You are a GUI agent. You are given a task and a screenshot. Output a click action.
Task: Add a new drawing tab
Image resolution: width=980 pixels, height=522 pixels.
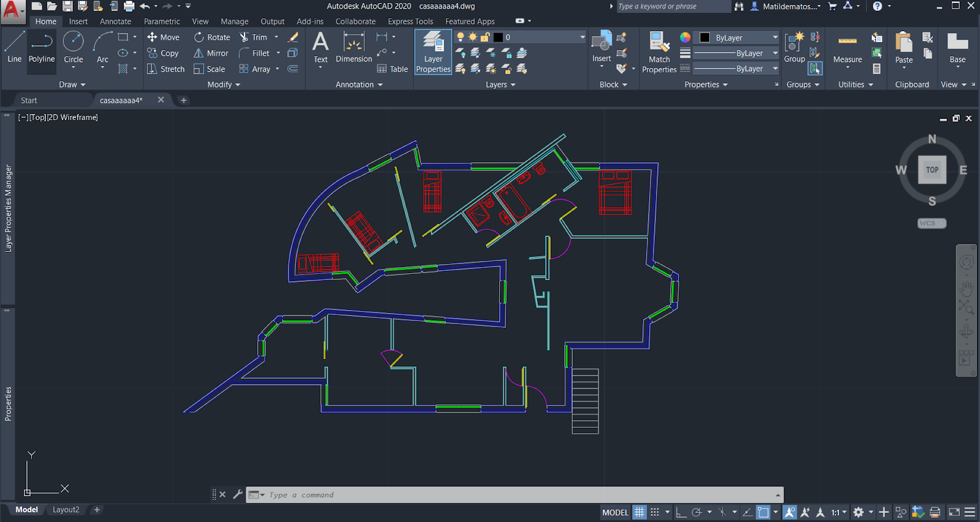pyautogui.click(x=184, y=100)
